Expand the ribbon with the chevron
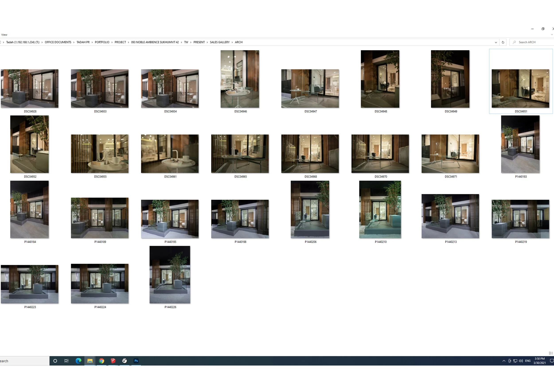The width and height of the screenshot is (554, 392). point(552,35)
